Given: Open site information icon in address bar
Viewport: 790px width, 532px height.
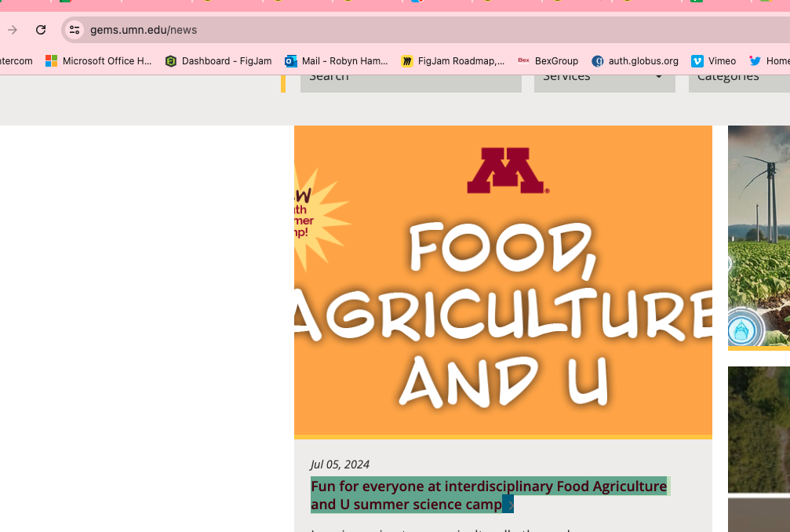Looking at the screenshot, I should [75, 30].
